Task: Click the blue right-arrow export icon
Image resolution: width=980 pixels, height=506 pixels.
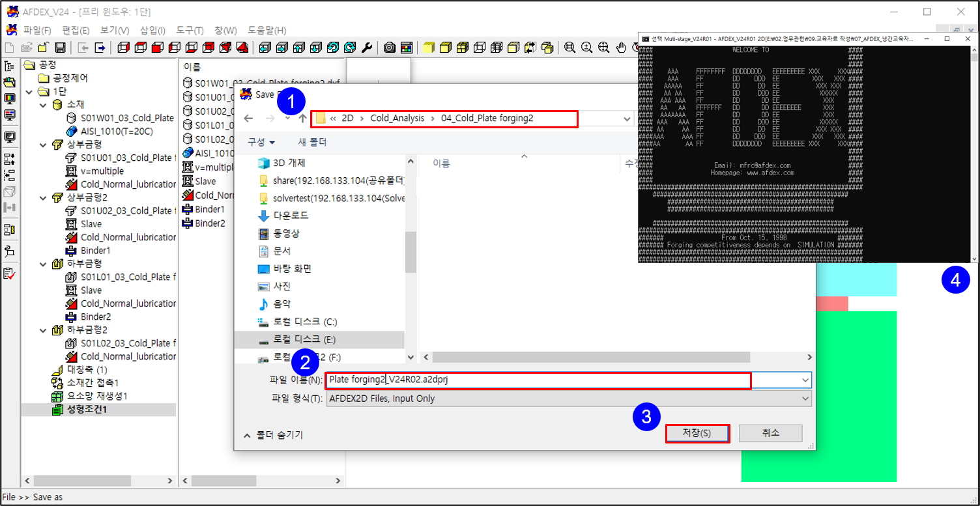Action: click(100, 48)
